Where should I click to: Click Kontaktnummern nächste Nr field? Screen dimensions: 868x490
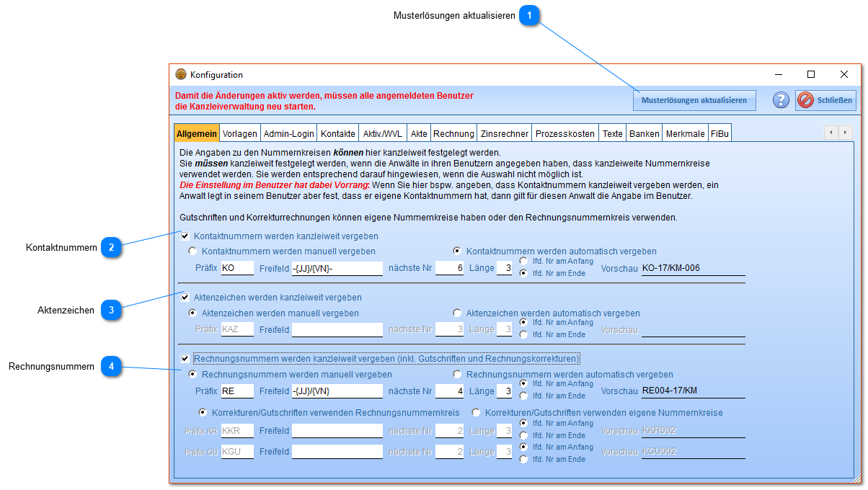[x=450, y=268]
